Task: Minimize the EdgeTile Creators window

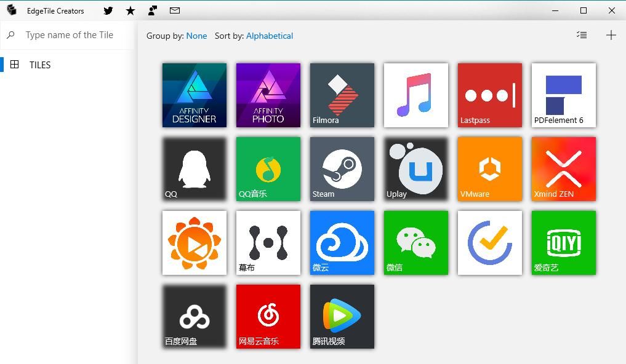Action: point(555,11)
